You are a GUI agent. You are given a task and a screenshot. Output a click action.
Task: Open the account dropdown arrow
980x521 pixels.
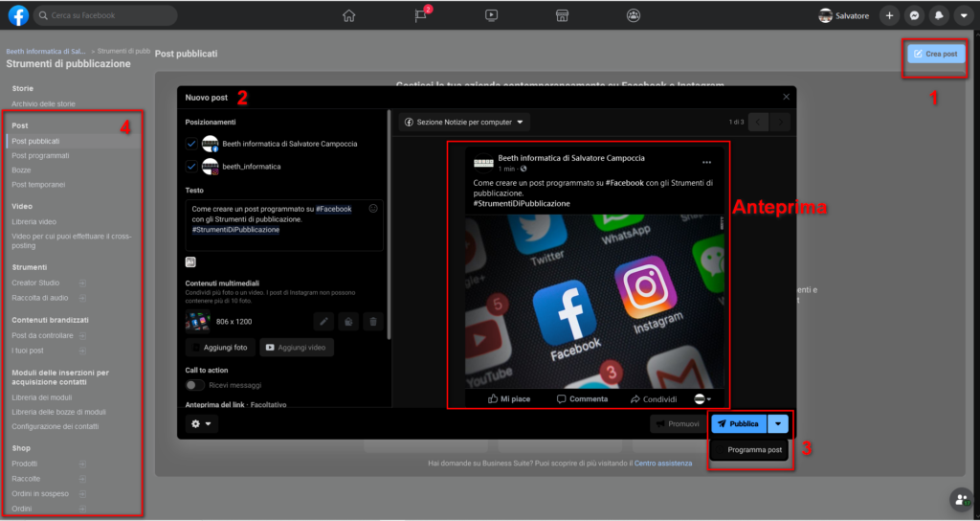coord(964,16)
